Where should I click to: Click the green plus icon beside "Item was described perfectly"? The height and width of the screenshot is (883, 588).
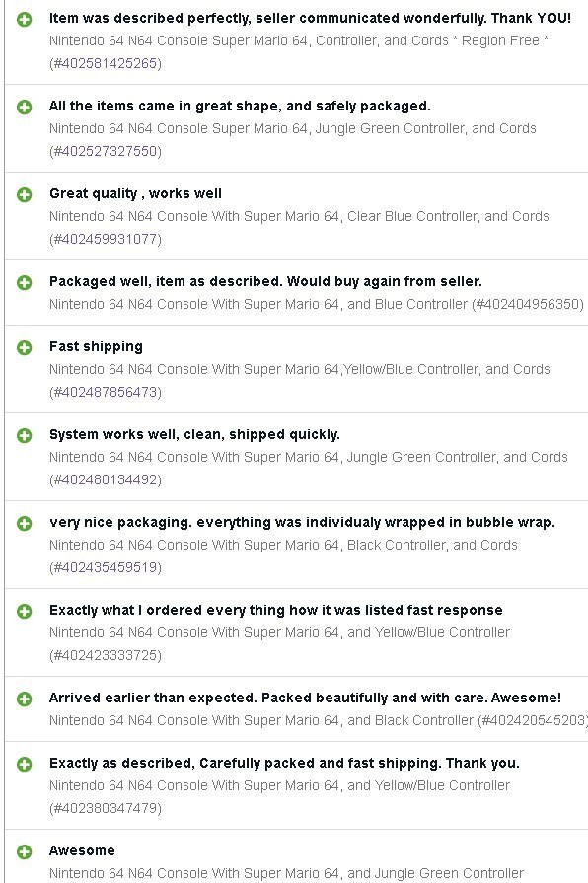[25, 20]
